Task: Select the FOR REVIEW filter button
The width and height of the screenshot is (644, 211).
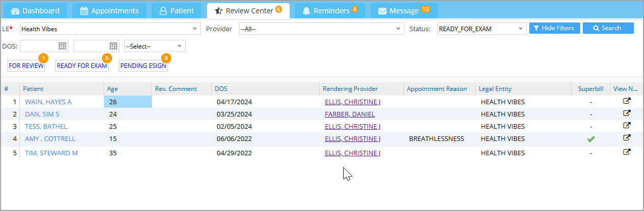Action: (x=26, y=66)
